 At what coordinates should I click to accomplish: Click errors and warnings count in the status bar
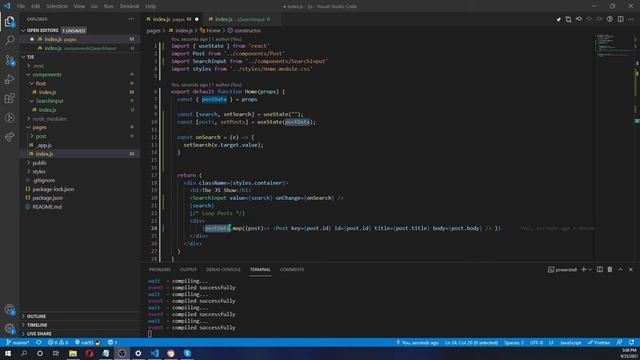58,342
